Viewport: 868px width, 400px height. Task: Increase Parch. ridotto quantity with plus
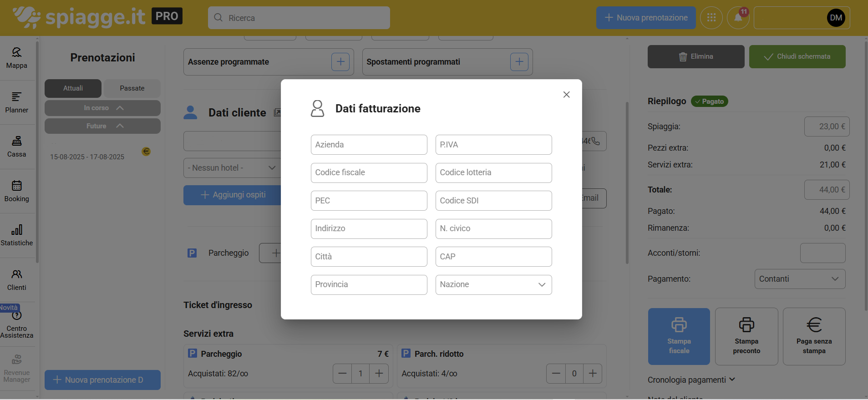(593, 374)
